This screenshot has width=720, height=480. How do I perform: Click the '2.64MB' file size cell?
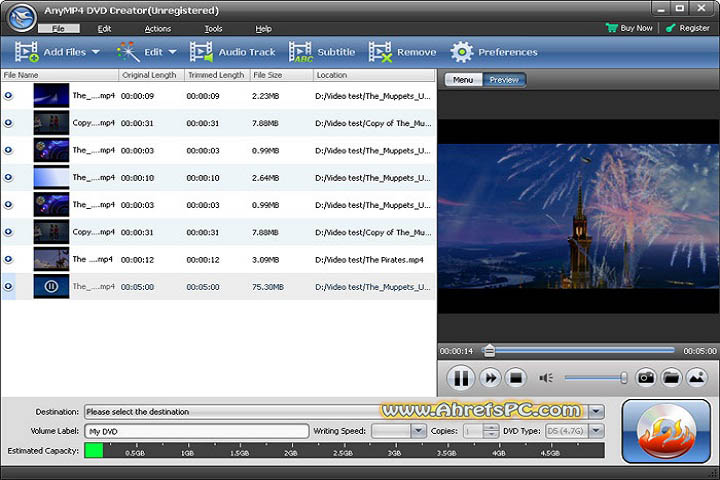(x=265, y=178)
